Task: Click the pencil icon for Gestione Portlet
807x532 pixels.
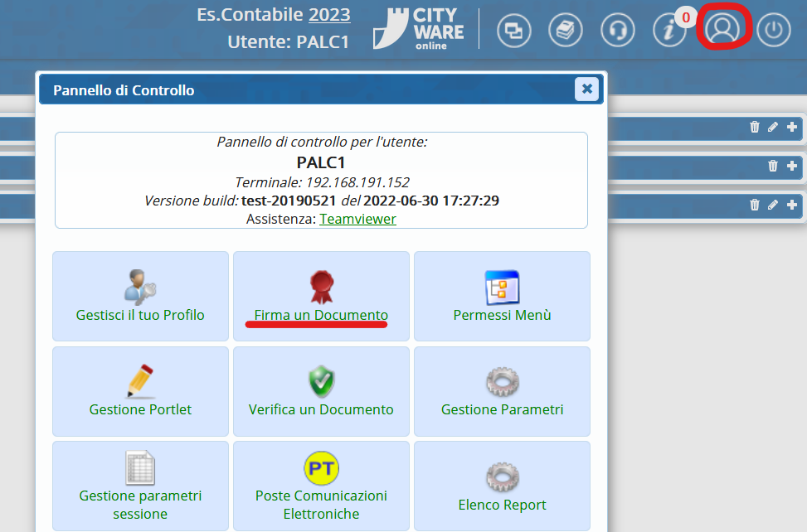Action: point(140,381)
